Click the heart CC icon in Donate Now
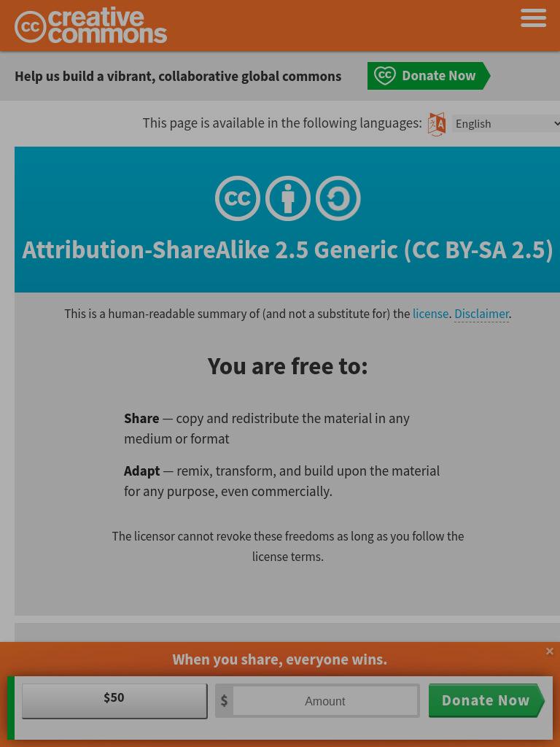 click(x=385, y=76)
